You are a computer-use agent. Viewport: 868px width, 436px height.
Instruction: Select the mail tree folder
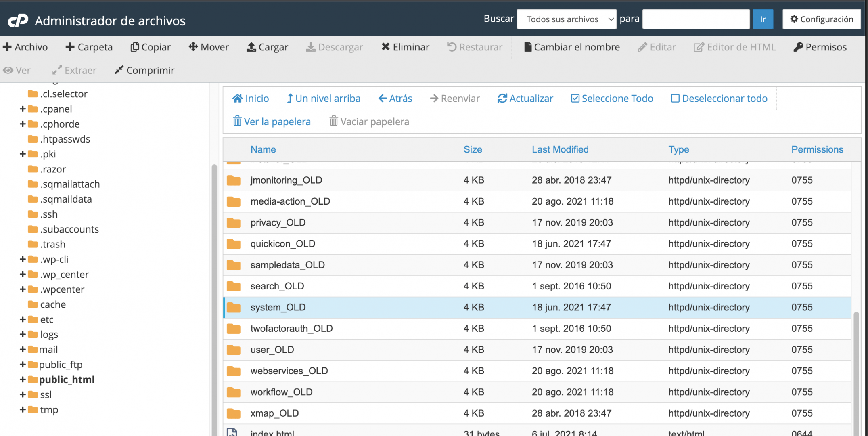point(48,350)
